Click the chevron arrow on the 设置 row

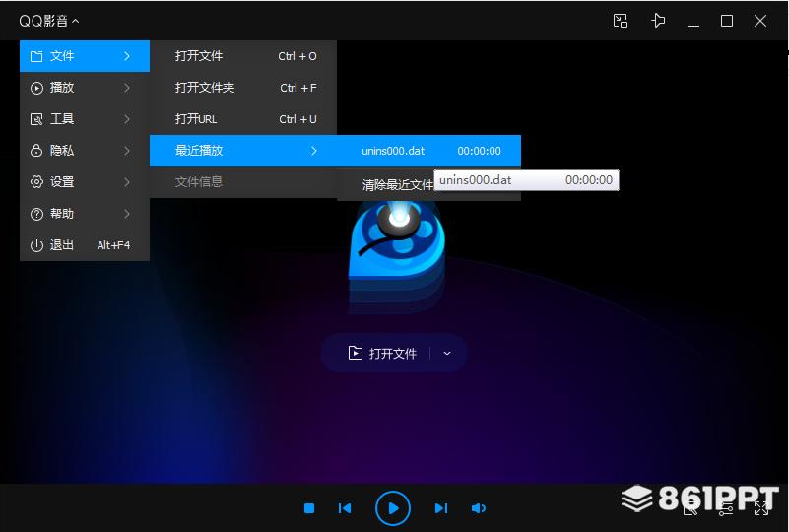tap(127, 182)
